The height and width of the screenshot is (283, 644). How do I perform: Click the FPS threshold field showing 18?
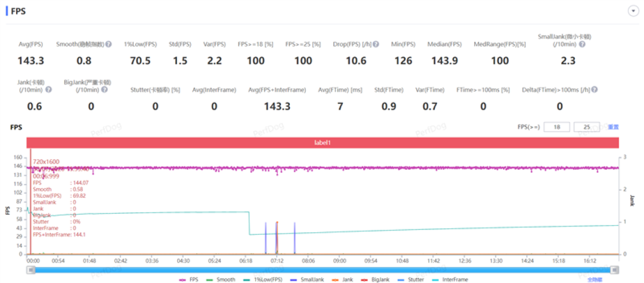[x=557, y=127]
